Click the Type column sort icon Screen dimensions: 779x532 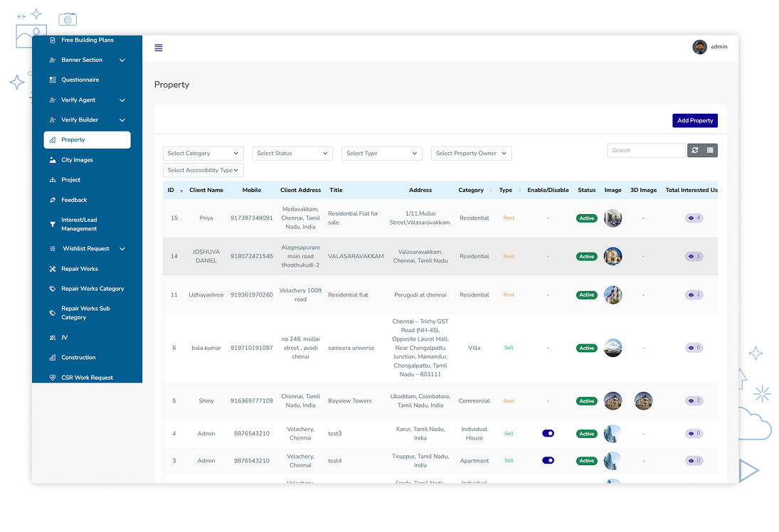tap(519, 190)
